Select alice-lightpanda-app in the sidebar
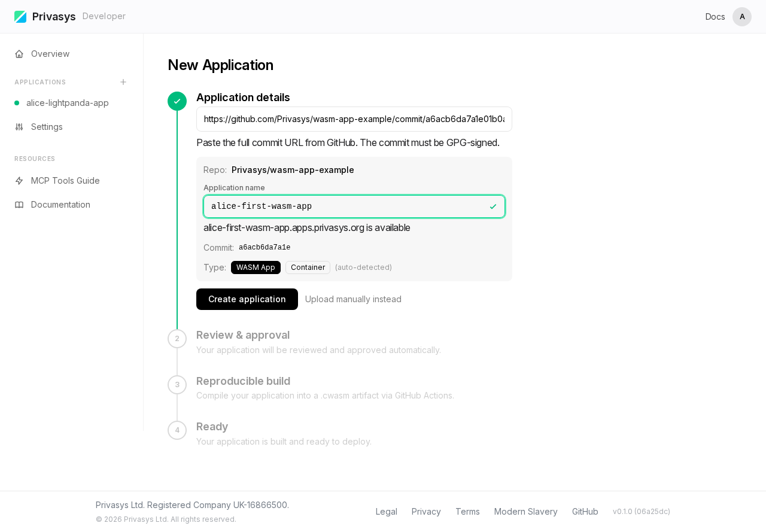The height and width of the screenshot is (532, 766). (x=67, y=103)
